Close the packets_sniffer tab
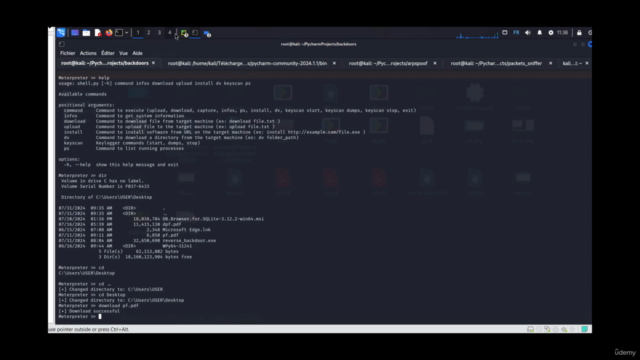Viewport: 640px width, 360px height. click(x=551, y=63)
